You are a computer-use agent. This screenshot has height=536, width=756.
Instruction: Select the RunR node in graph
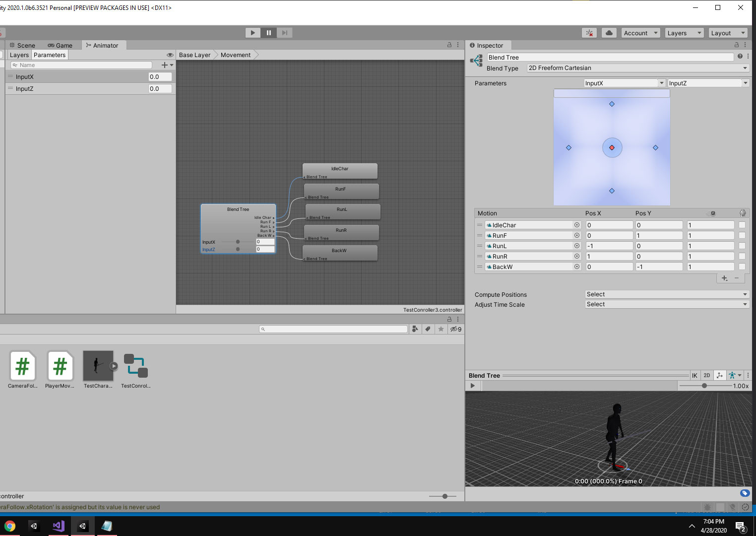pos(341,232)
